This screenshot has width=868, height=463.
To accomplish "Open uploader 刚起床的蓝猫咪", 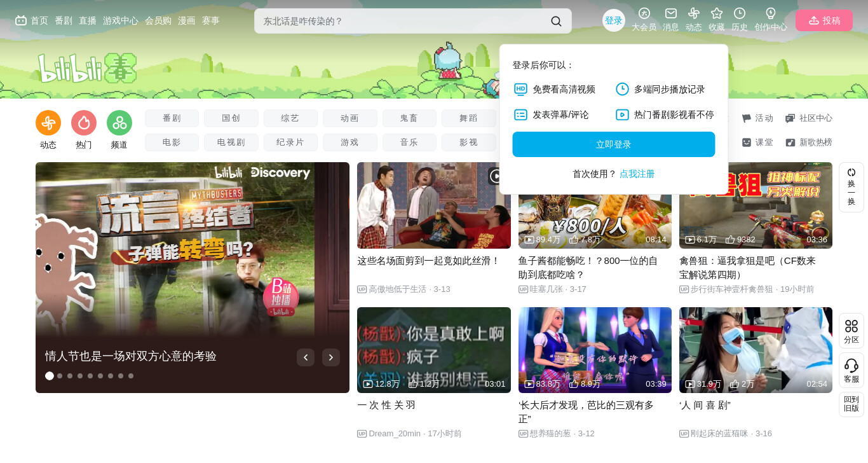I will pos(719,434).
